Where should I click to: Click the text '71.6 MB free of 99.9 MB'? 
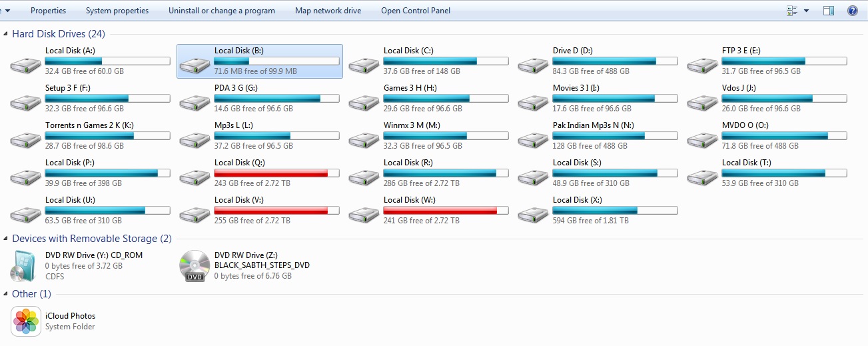coord(256,71)
